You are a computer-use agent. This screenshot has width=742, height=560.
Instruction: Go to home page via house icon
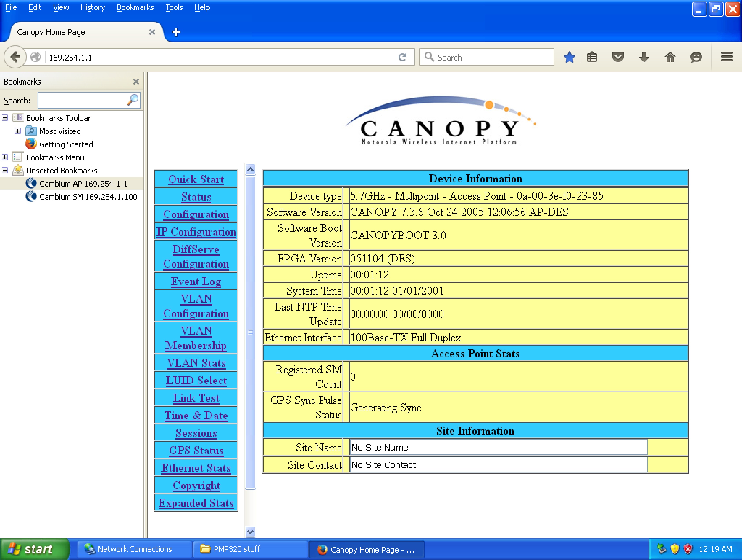pyautogui.click(x=670, y=57)
